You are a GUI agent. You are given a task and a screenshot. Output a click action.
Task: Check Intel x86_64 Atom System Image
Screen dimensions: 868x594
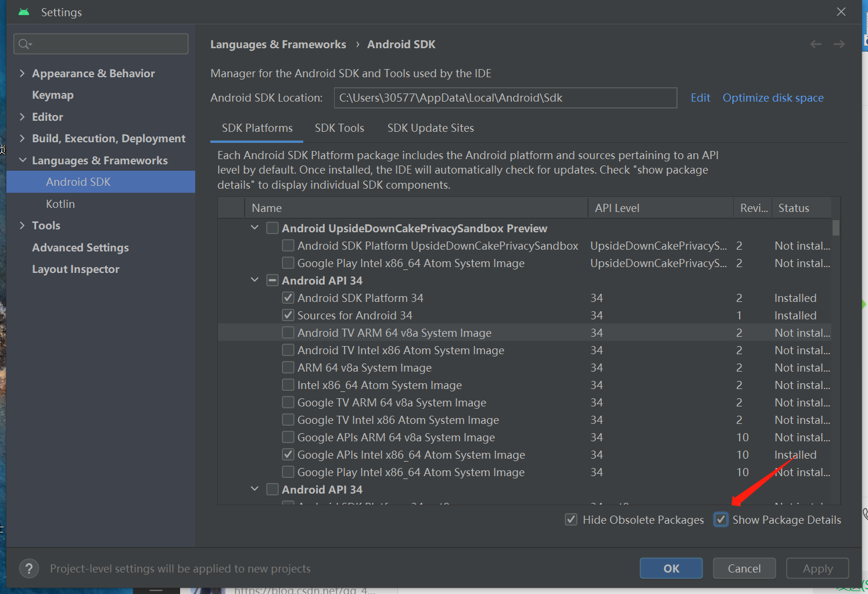pyautogui.click(x=288, y=385)
